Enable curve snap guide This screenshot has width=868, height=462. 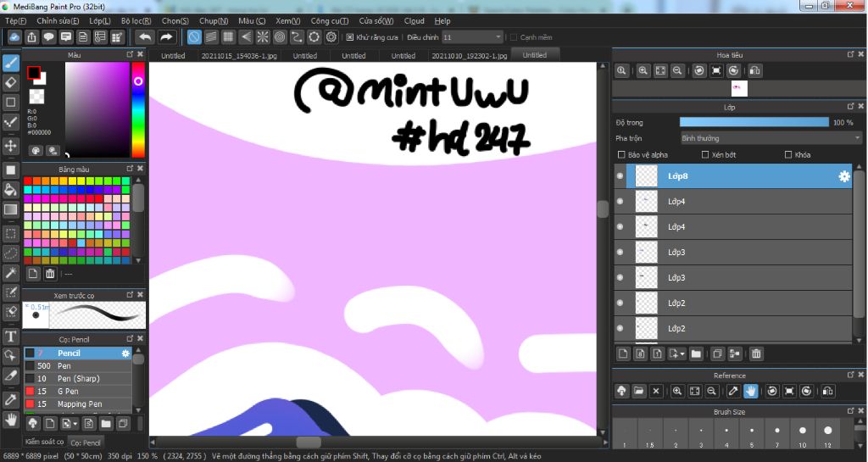coord(297,37)
